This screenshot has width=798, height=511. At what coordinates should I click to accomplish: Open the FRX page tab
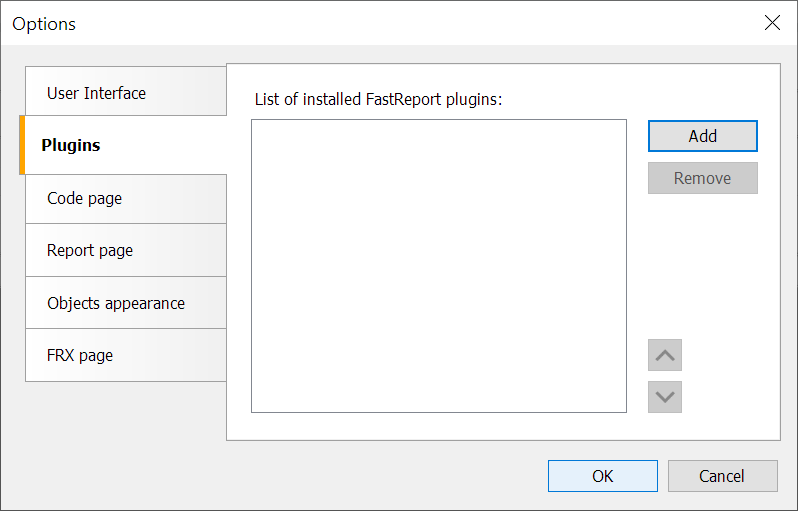pyautogui.click(x=126, y=355)
